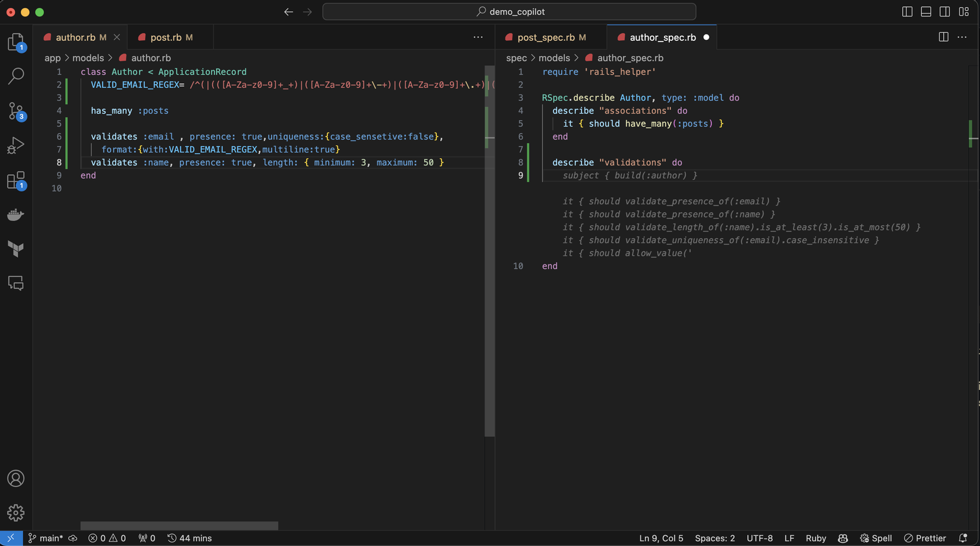Click the horizontal scrollbar in author.rb editor

pos(179,526)
